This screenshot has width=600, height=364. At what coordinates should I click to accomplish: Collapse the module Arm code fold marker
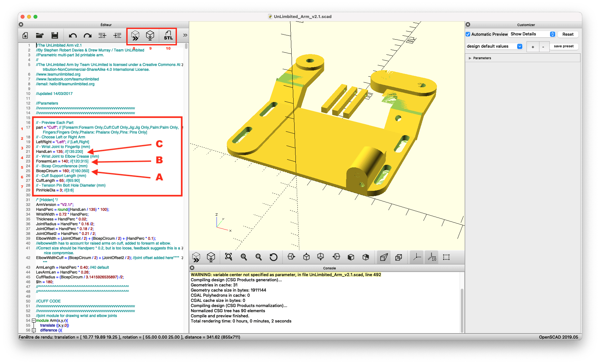coord(34,321)
